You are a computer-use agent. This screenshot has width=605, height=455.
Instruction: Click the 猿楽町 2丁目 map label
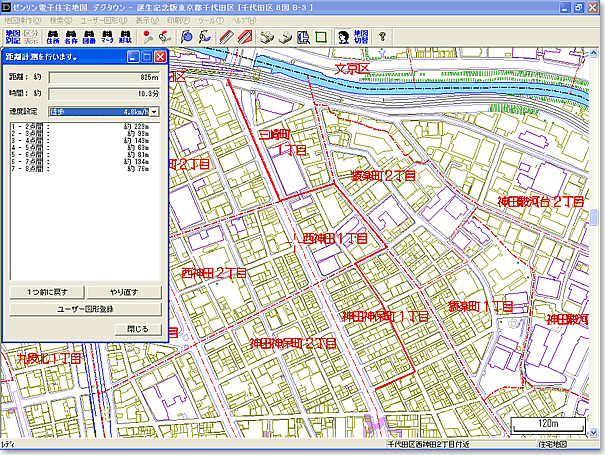[x=383, y=176]
